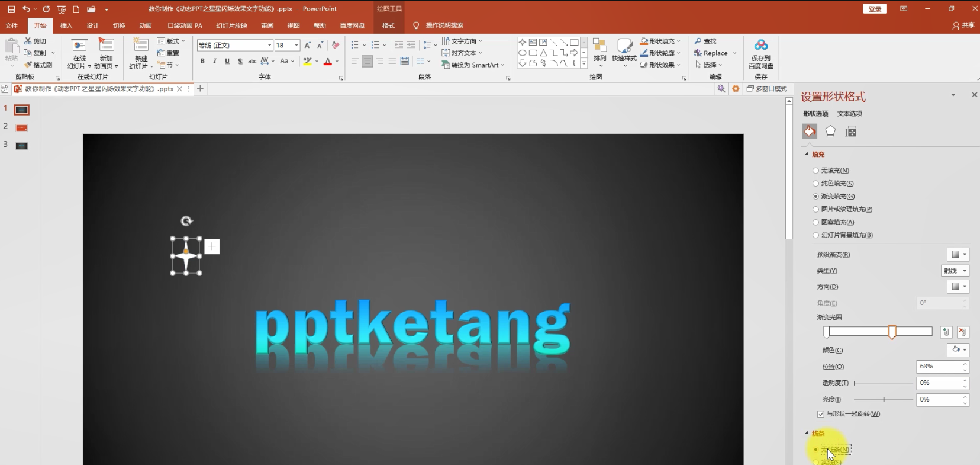This screenshot has height=465, width=980.
Task: Select Pattern fill (图案填充) radio button
Action: pos(815,222)
